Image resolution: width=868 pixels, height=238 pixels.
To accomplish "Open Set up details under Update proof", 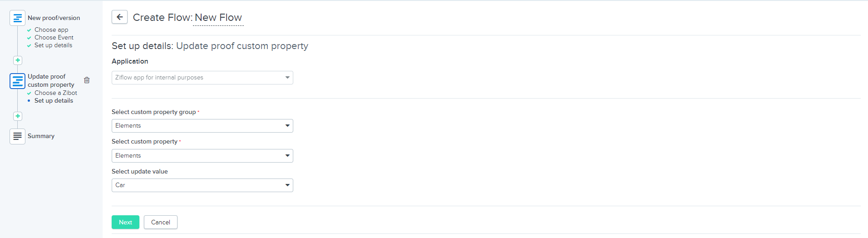I will click(x=54, y=101).
